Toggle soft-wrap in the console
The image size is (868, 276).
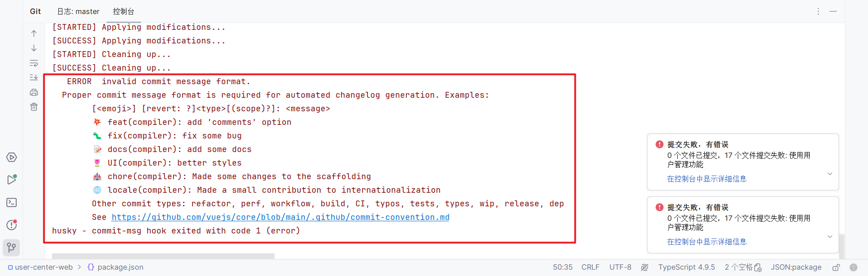point(34,63)
